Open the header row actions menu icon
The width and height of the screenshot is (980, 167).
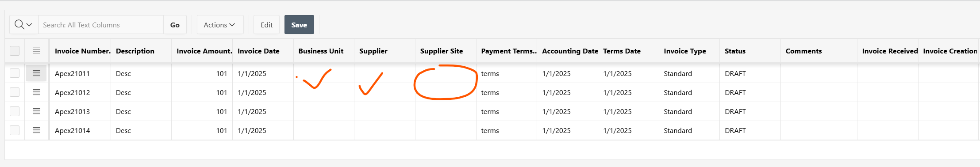tap(36, 51)
